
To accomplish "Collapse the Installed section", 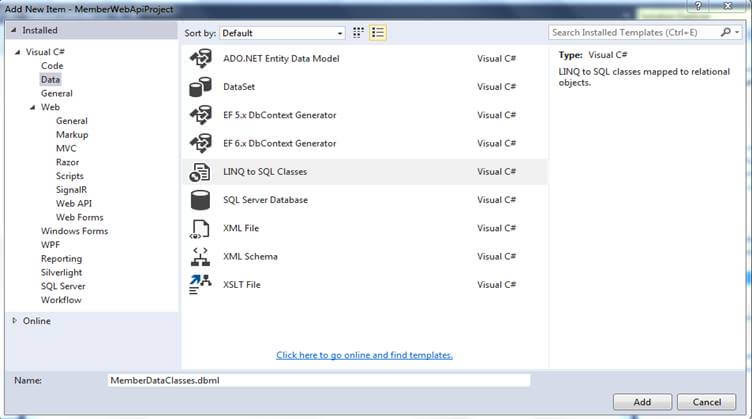I will coord(14,30).
